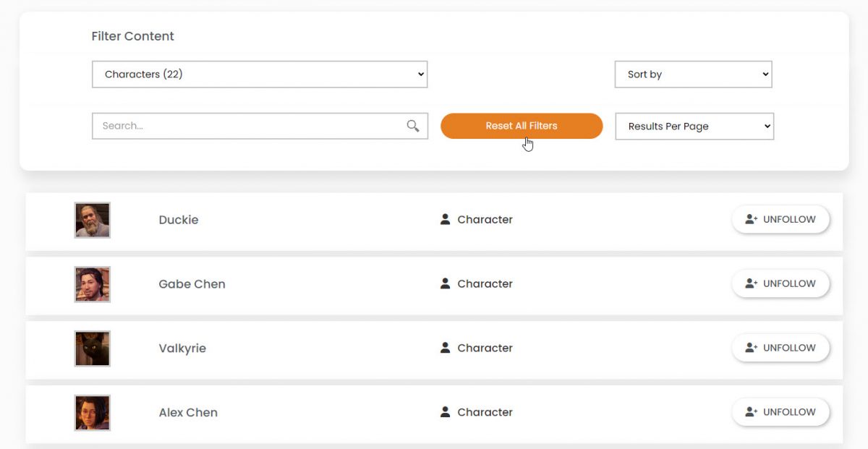Unfollow the Duckie character
868x449 pixels.
pos(780,219)
